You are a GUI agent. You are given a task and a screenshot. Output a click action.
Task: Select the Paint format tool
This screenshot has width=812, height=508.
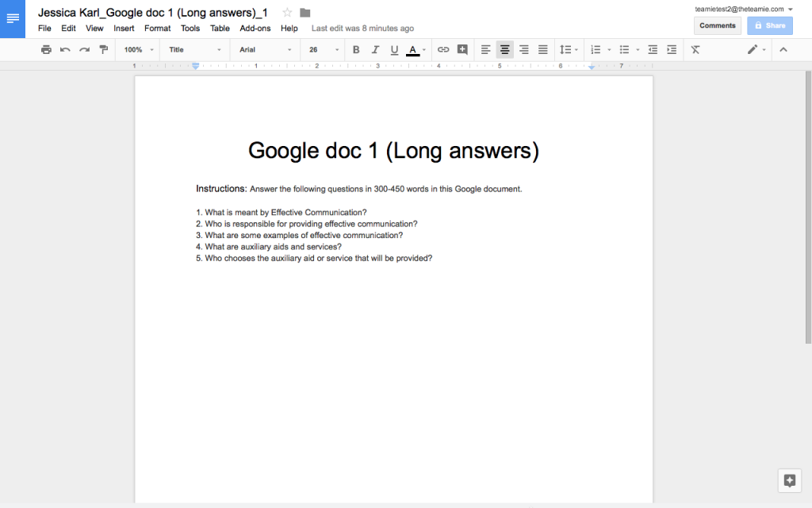point(104,50)
